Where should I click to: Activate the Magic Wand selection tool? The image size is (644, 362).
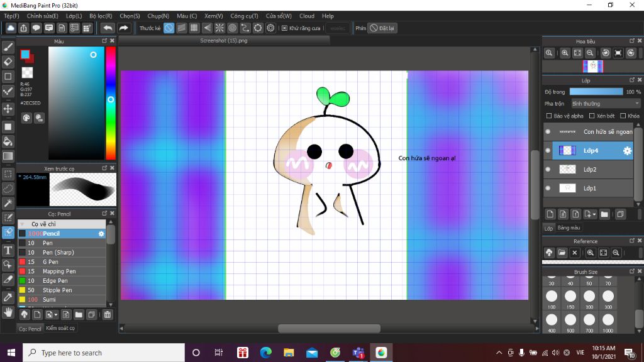click(8, 203)
